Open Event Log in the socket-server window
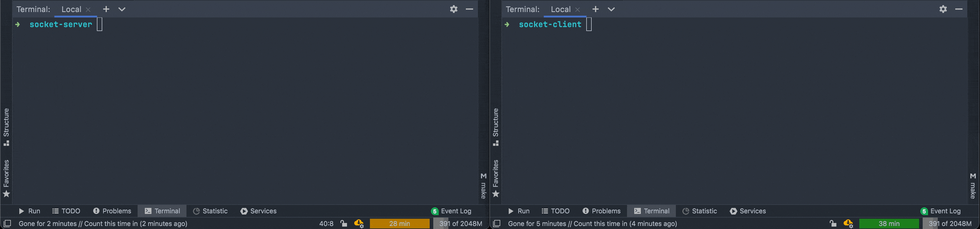980x229 pixels. coord(451,211)
